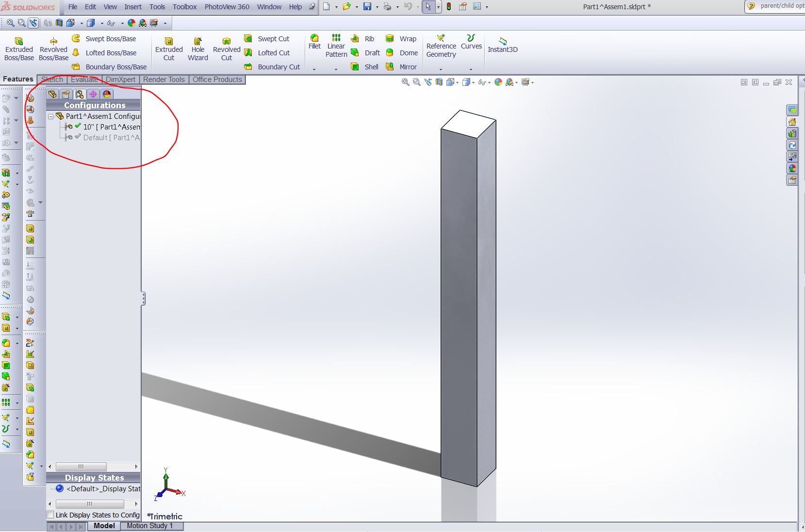Open the Save icon's dropdown arrow
The height and width of the screenshot is (532, 805).
pyautogui.click(x=377, y=7)
